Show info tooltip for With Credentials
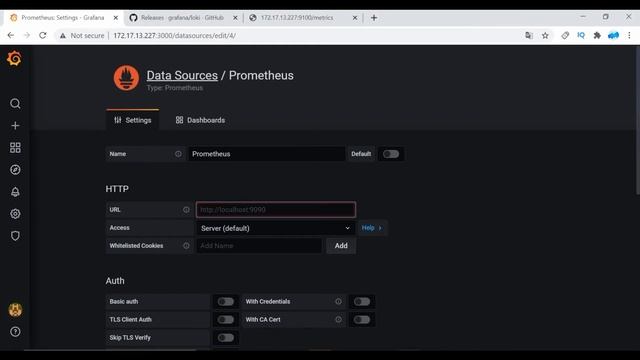This screenshot has height=360, width=640. [x=338, y=302]
